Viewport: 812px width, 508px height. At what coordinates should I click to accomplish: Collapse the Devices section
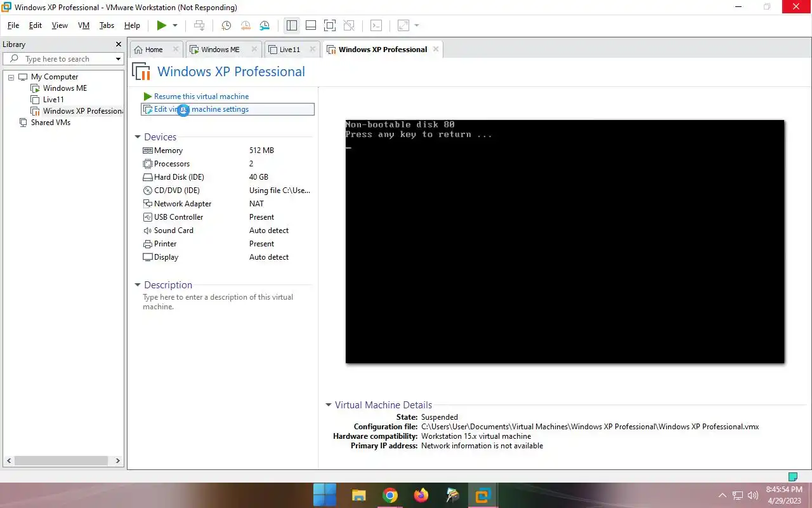[138, 137]
